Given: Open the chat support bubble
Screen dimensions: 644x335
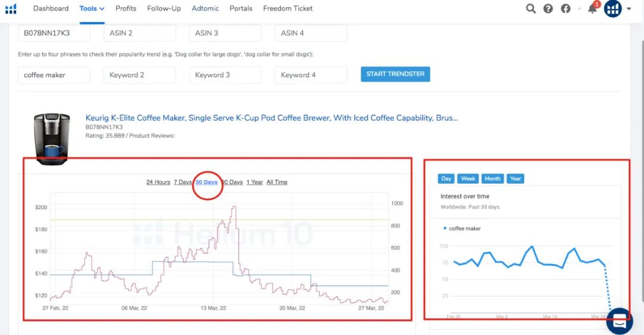Looking at the screenshot, I should pos(620,321).
